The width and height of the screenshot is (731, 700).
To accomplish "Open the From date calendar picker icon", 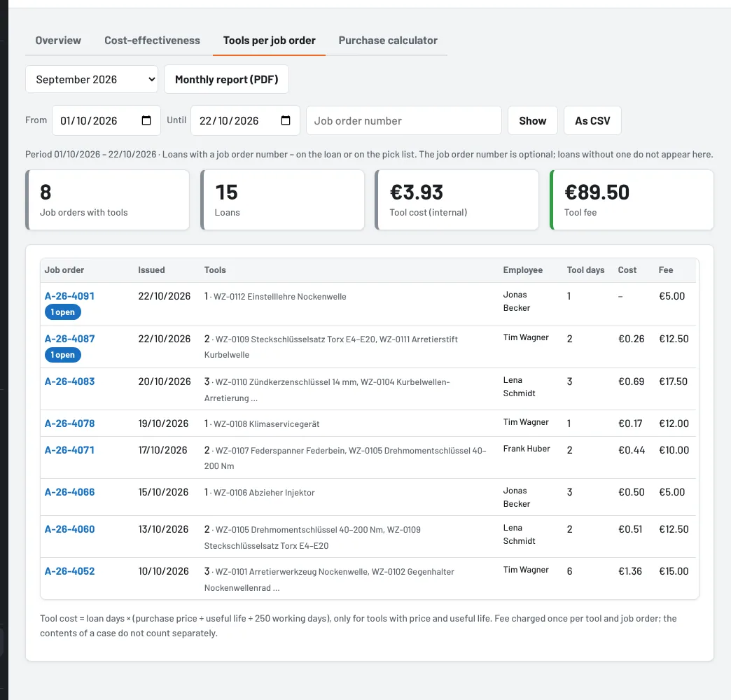I will [146, 120].
